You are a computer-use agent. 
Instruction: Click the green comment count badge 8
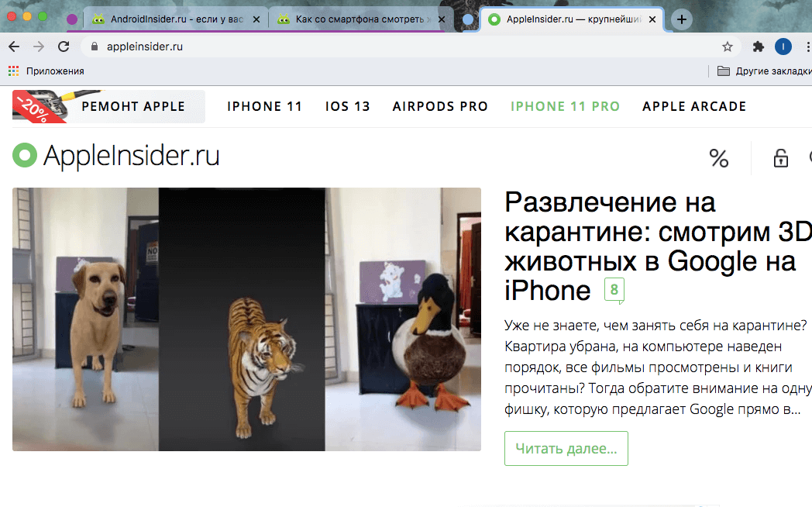(x=614, y=290)
